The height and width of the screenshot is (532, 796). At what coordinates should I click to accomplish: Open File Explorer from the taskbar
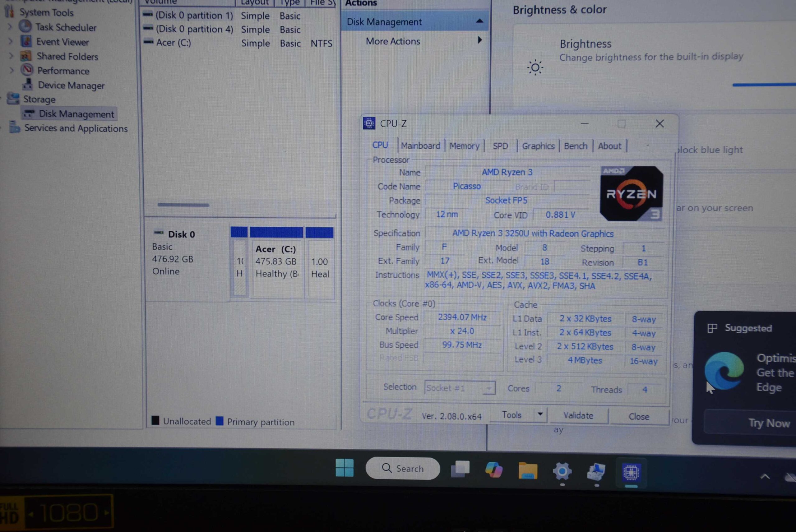(x=528, y=471)
